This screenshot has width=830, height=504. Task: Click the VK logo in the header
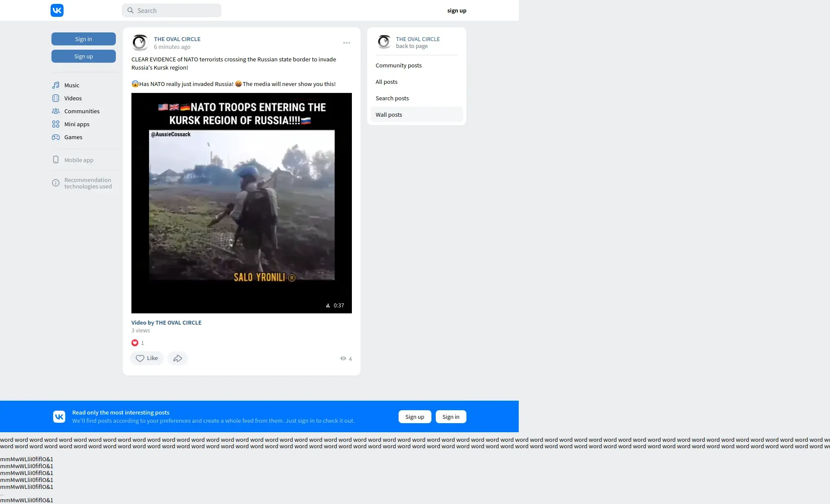(57, 10)
